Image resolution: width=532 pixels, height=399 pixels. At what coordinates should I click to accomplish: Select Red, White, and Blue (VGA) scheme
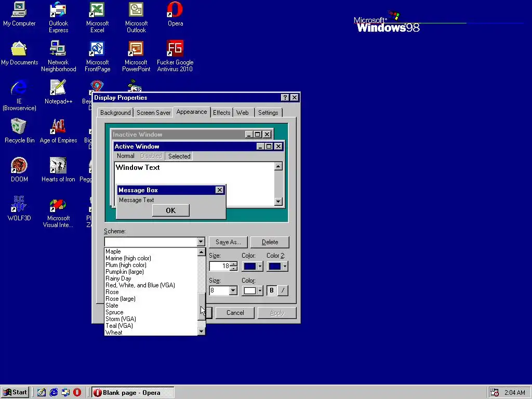click(x=151, y=285)
